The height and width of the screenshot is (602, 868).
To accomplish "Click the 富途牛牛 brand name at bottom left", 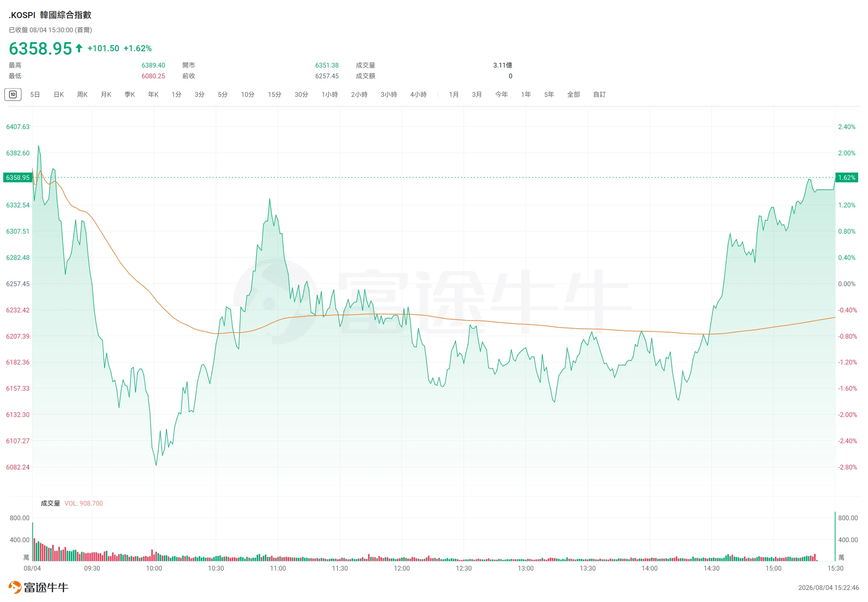I will [x=46, y=588].
